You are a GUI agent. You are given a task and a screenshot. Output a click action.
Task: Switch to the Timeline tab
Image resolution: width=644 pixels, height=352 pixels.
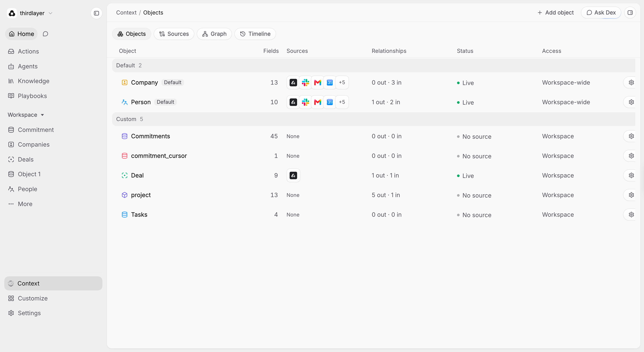pyautogui.click(x=255, y=34)
